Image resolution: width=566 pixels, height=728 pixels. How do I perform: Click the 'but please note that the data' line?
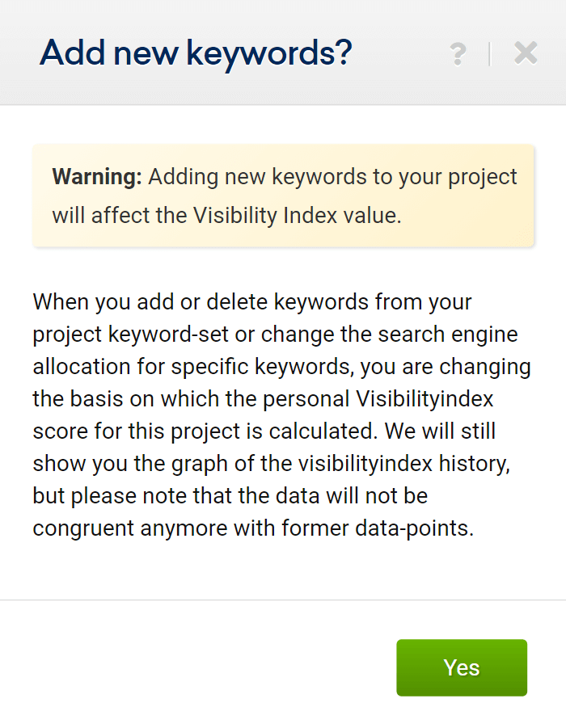click(x=230, y=496)
